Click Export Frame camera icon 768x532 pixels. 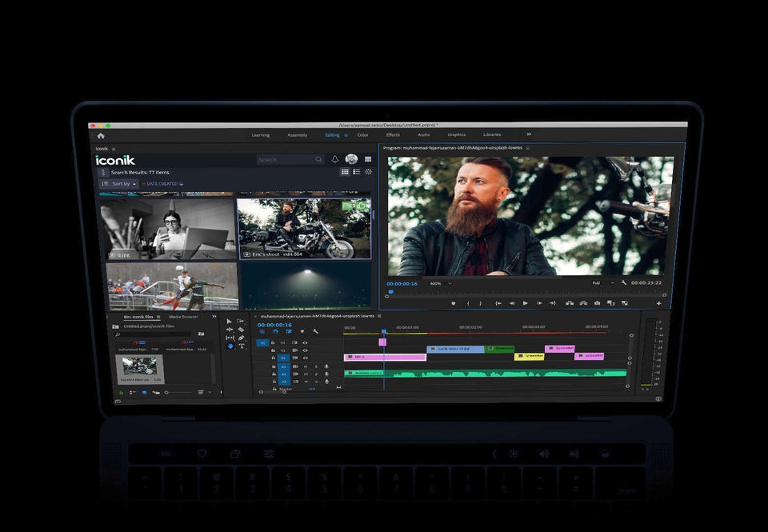pyautogui.click(x=597, y=303)
